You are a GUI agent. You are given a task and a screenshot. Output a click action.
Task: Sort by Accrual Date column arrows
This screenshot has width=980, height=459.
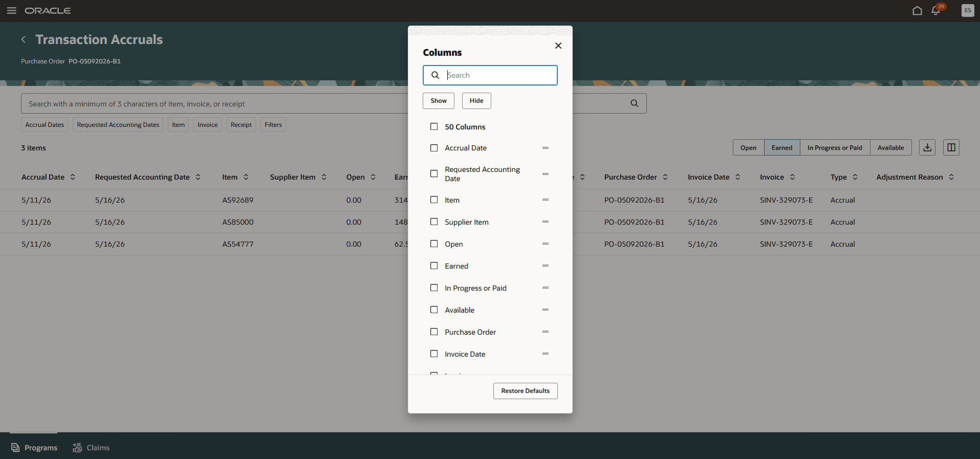point(73,177)
